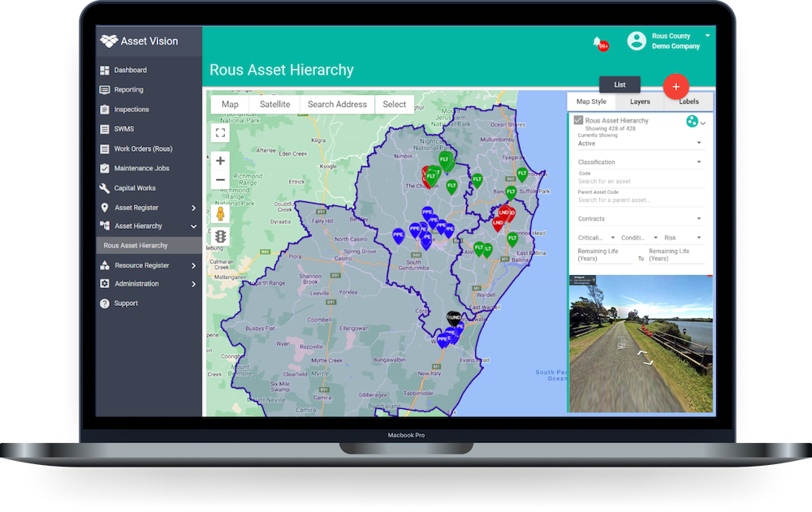The height and width of the screenshot is (512, 812).
Task: Open the Classification dropdown
Action: coord(641,162)
